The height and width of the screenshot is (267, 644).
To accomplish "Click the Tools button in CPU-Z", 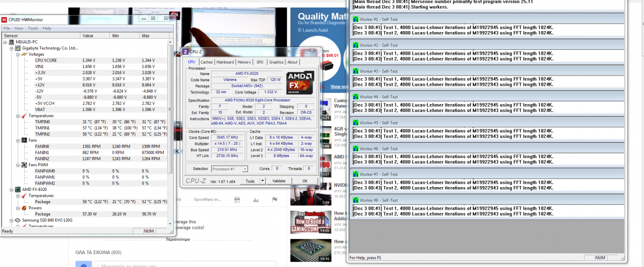I will [x=250, y=181].
